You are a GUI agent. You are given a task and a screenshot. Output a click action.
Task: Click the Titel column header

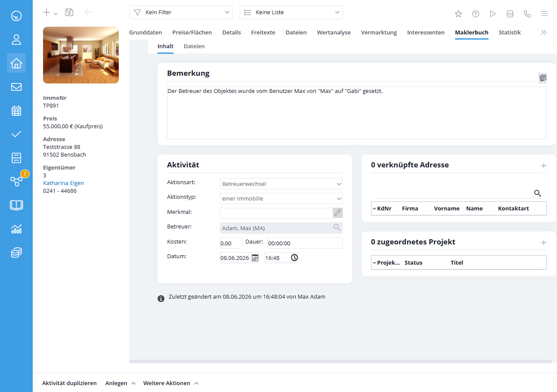click(457, 262)
